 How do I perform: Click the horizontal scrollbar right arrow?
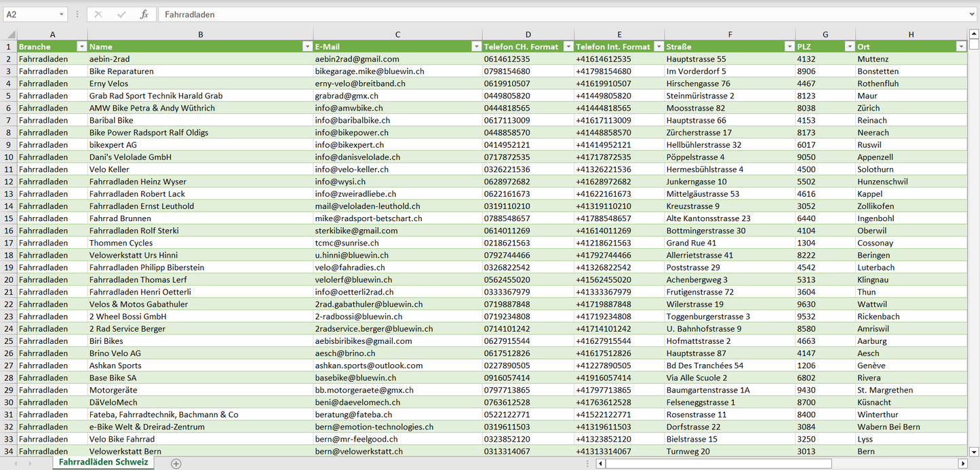point(962,464)
